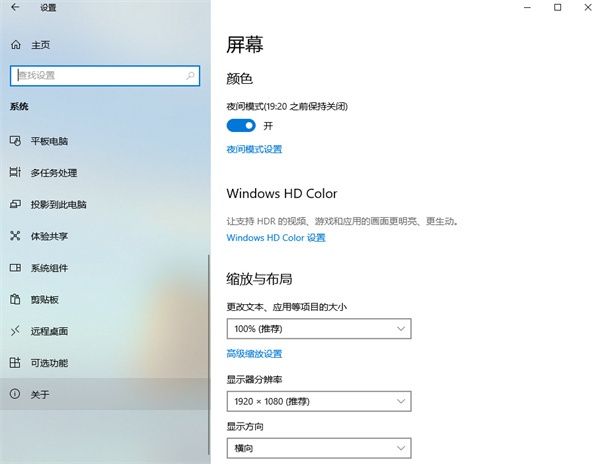Go to 主页 home page
This screenshot has height=464, width=600.
41,45
